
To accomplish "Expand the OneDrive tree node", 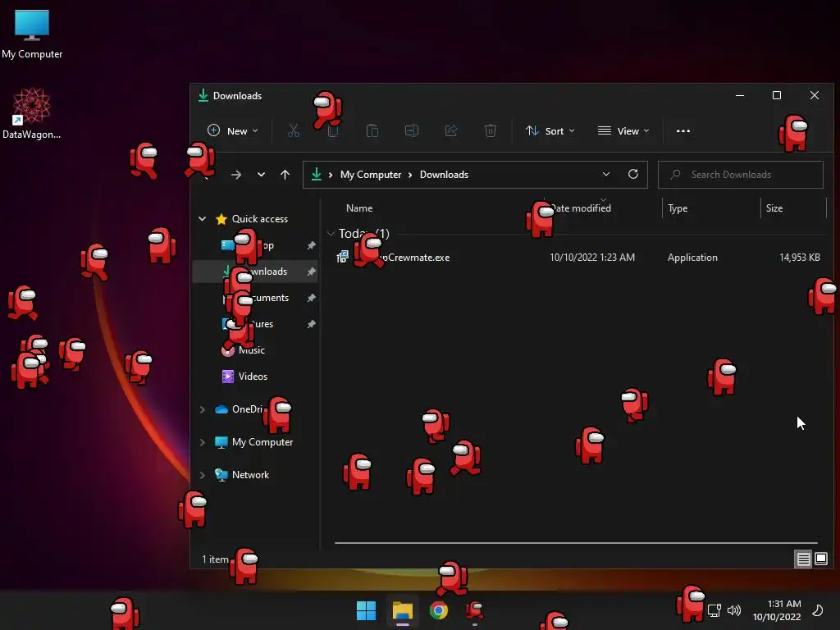I will 202,409.
